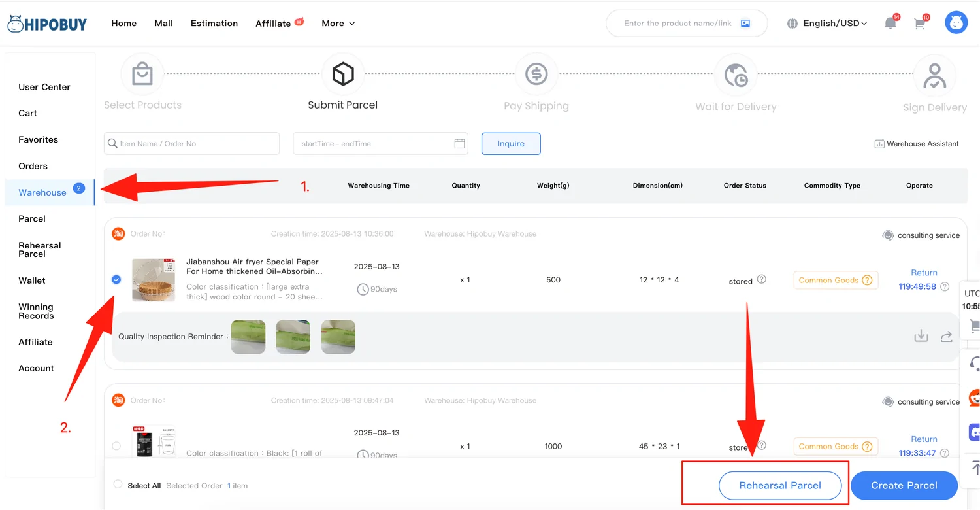This screenshot has width=980, height=510.
Task: Open the Warehouse Assistant icon
Action: (879, 144)
